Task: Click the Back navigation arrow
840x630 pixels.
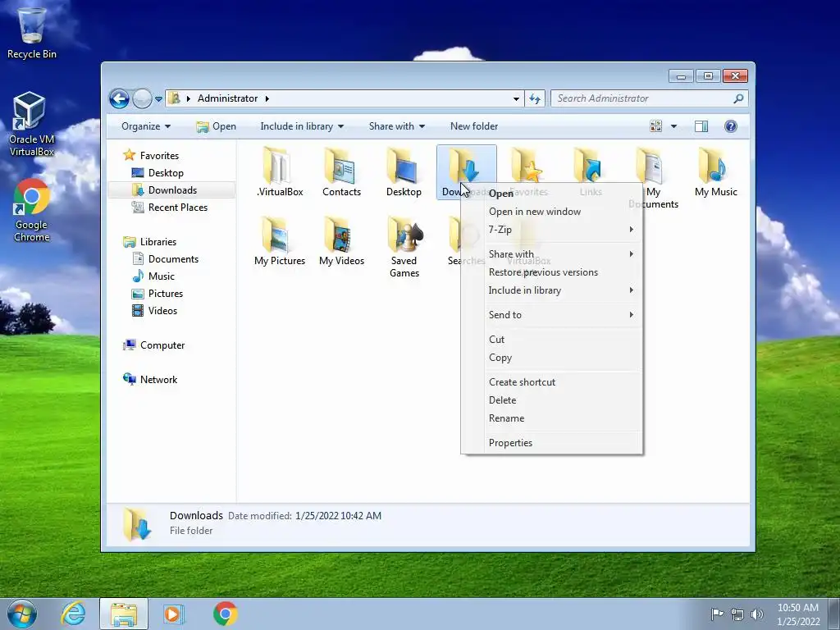Action: point(119,98)
